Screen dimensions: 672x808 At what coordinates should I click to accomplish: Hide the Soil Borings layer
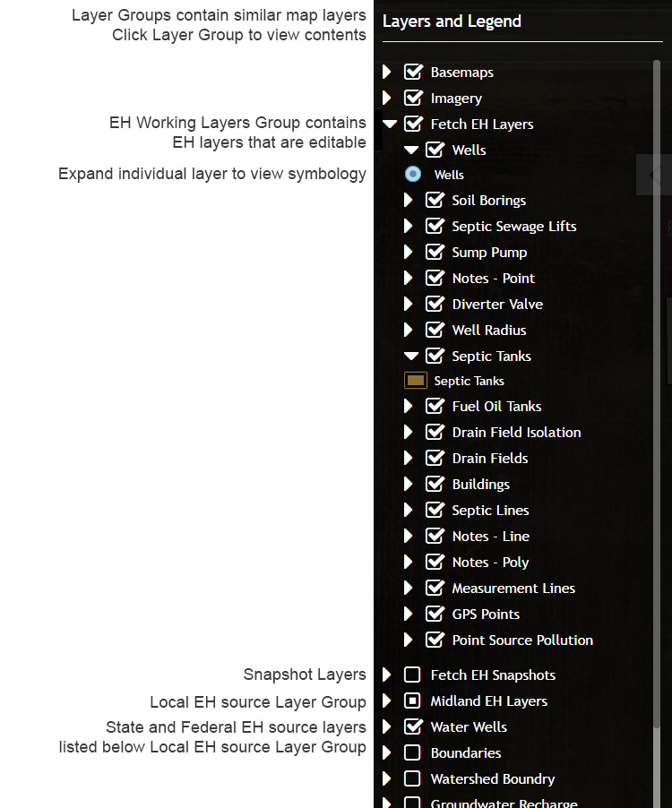click(x=435, y=201)
